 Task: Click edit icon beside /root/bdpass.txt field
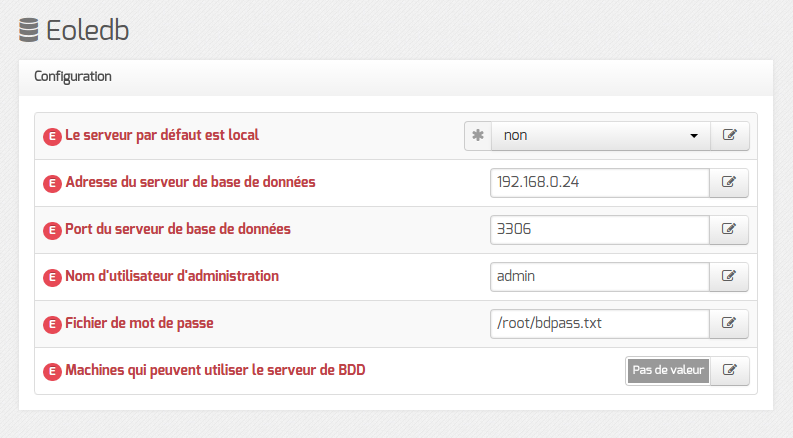coord(728,324)
